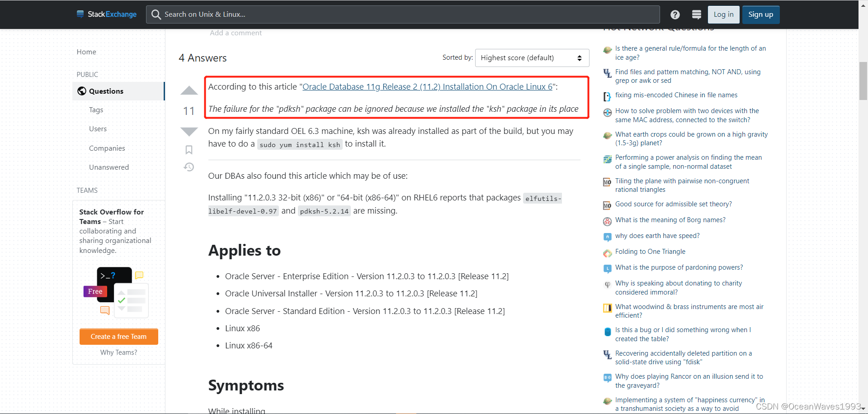Click site icon beside Folding to One Triangle
868x414 pixels.
[x=608, y=253]
